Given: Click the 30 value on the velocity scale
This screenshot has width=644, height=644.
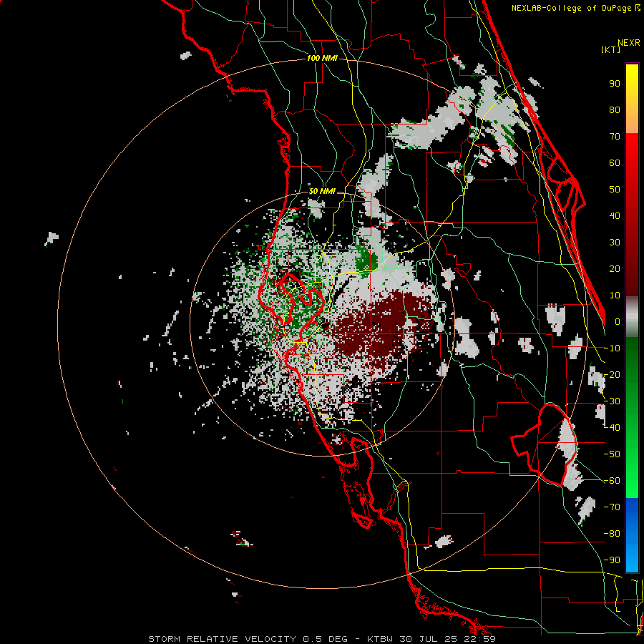Looking at the screenshot, I should tap(615, 243).
